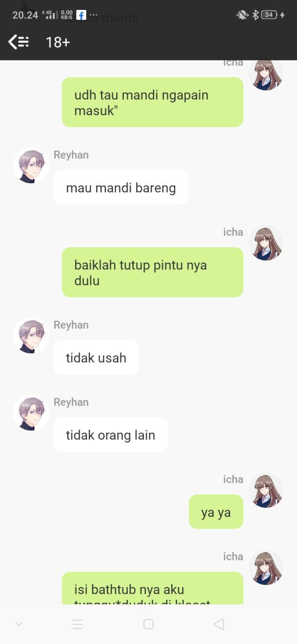
Task: Tap icha's avatar beside "baiklah tutup pintu nya"
Action: (266, 243)
